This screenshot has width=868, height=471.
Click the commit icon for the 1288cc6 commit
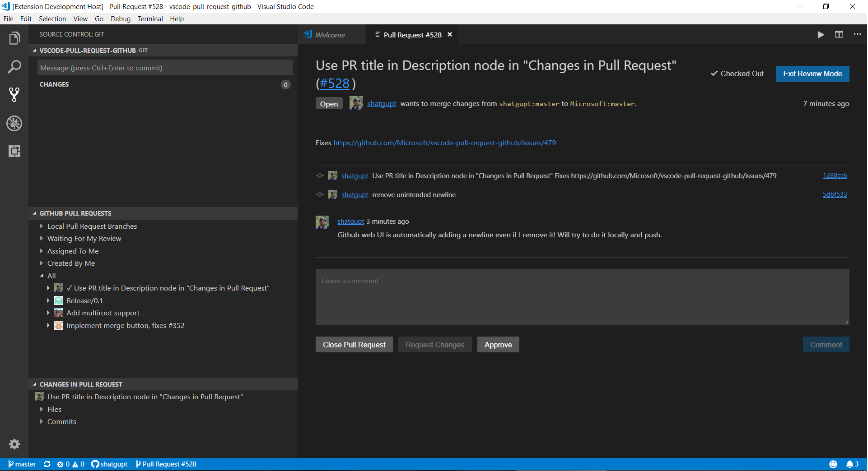(x=320, y=176)
